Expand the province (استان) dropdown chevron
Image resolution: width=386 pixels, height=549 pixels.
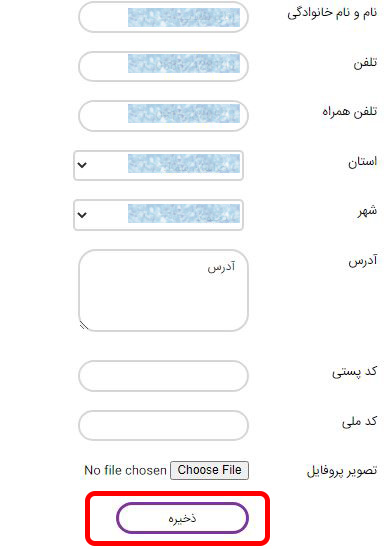(x=82, y=165)
